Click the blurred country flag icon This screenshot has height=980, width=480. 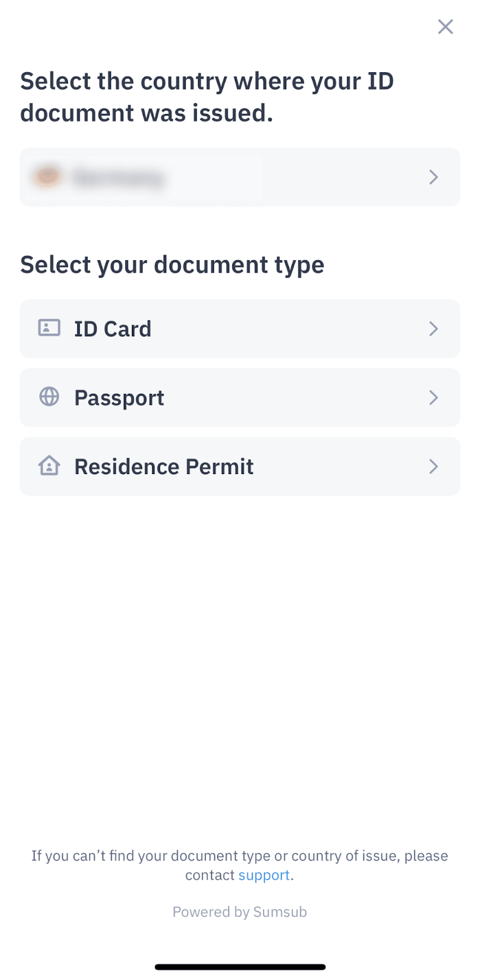tap(48, 177)
